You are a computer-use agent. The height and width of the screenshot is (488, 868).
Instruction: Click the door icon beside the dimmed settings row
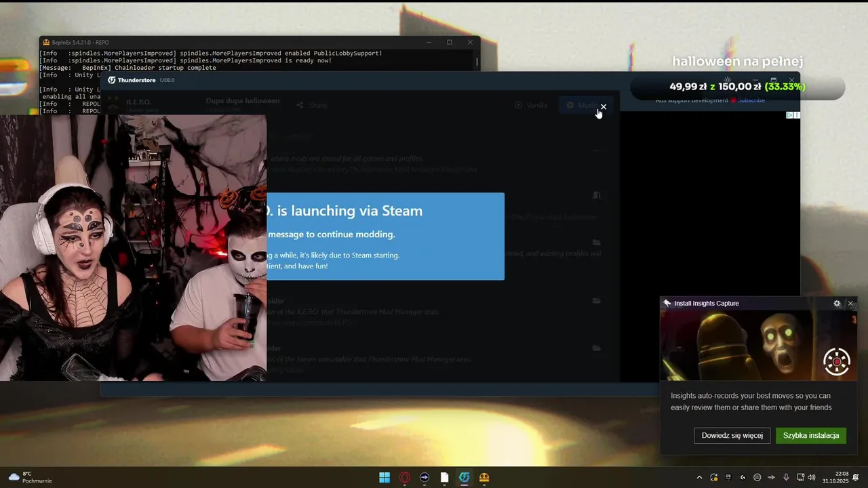pyautogui.click(x=597, y=195)
